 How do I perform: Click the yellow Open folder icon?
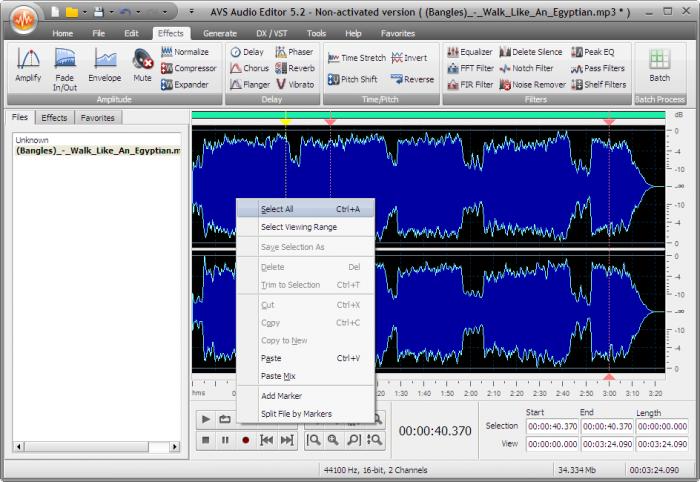(x=71, y=12)
